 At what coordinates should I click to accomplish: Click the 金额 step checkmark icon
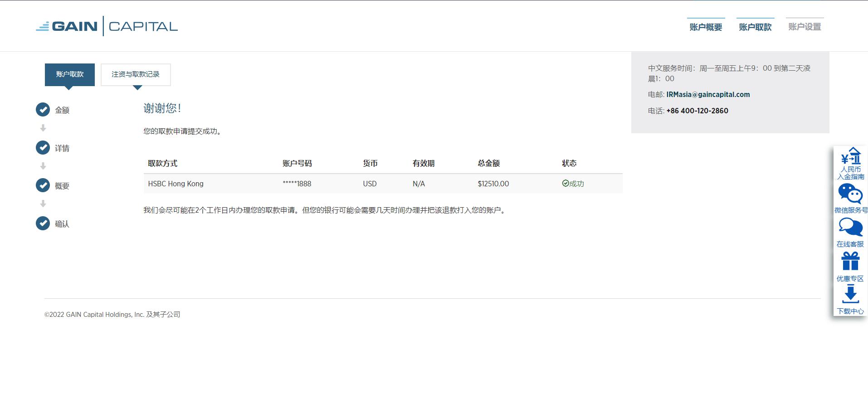pyautogui.click(x=43, y=110)
